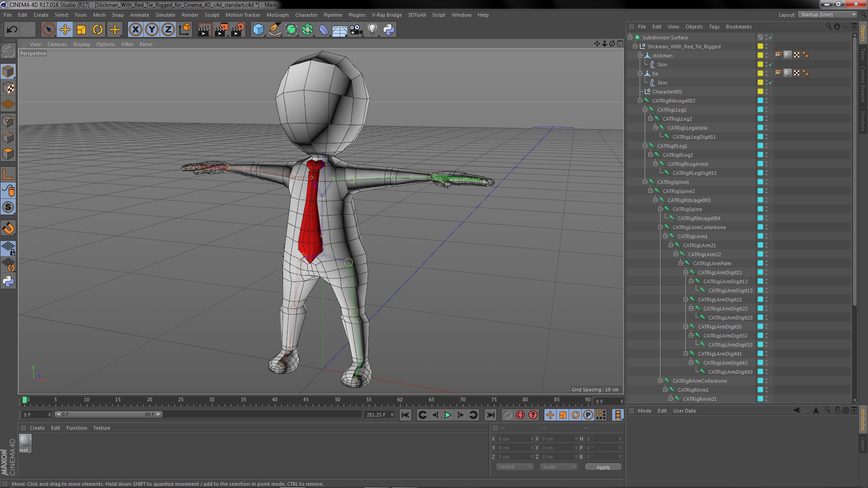Image resolution: width=868 pixels, height=488 pixels.
Task: Open the Layout dropdown Startup (User)
Action: 828,14
